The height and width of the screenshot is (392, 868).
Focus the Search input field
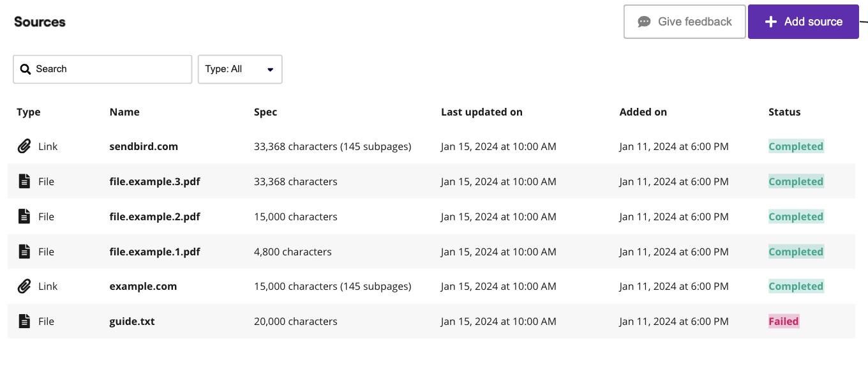tap(102, 69)
